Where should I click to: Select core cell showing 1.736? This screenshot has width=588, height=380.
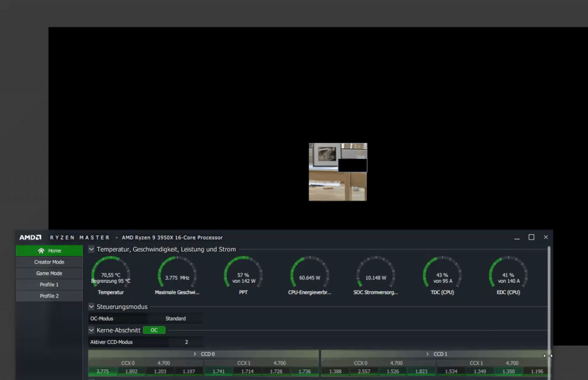(x=305, y=371)
